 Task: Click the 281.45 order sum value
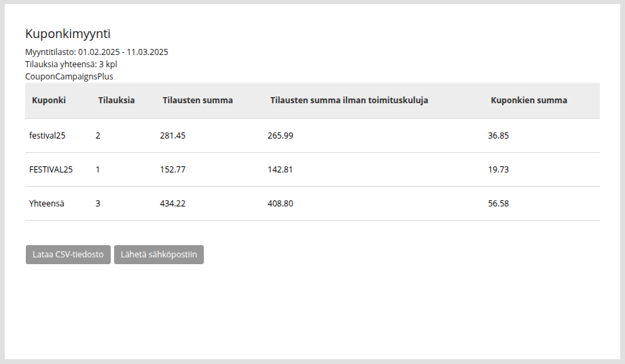(173, 135)
